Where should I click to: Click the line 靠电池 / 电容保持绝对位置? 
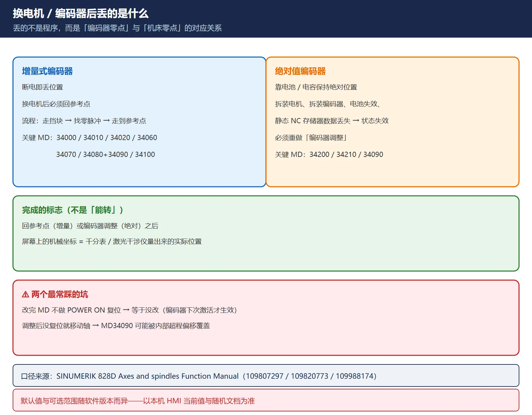coord(316,87)
